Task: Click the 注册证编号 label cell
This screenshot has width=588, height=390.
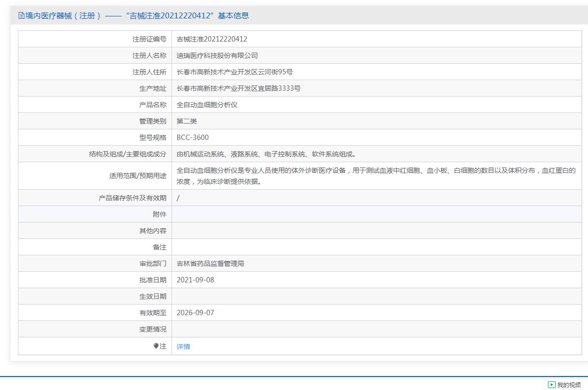Action: pyautogui.click(x=95, y=39)
